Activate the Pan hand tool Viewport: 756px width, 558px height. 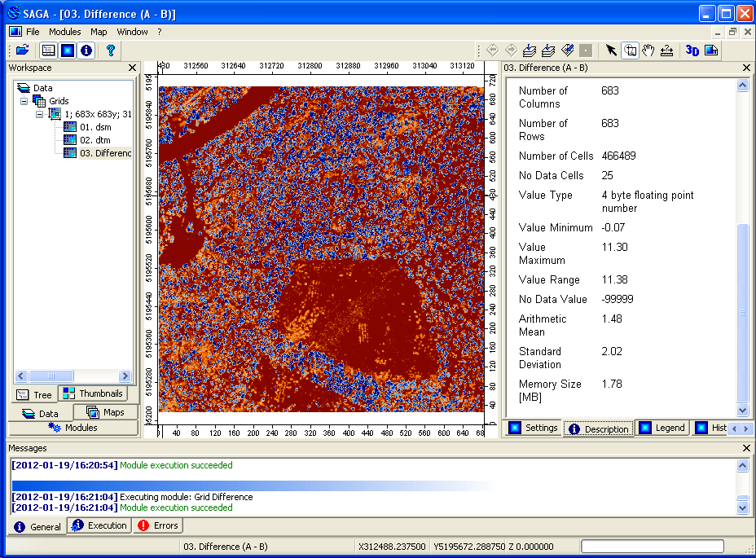tap(648, 50)
